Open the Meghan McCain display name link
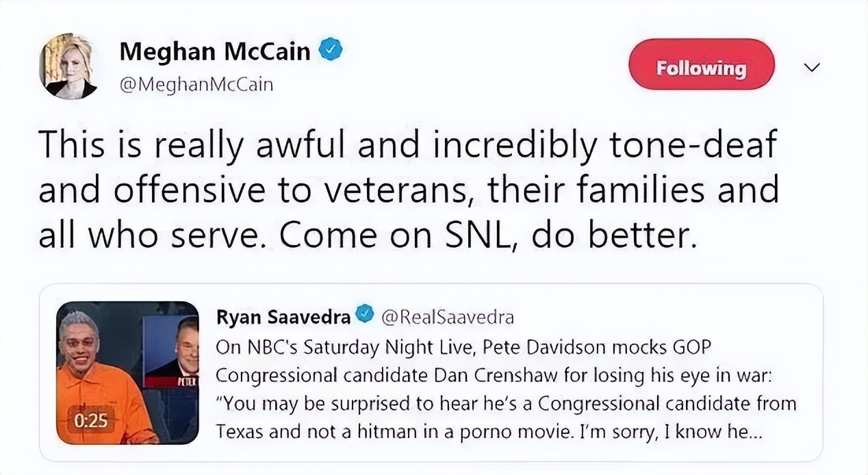The height and width of the screenshot is (475, 868). tap(214, 51)
